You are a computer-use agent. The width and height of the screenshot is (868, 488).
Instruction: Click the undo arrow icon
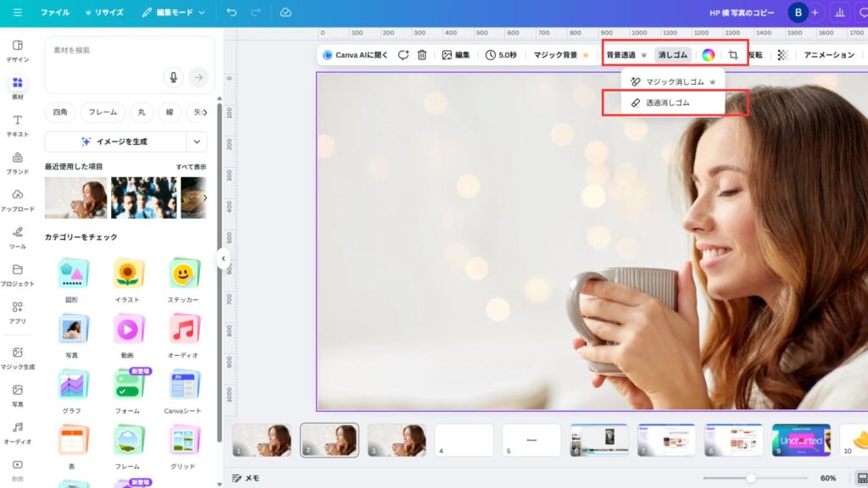(231, 13)
